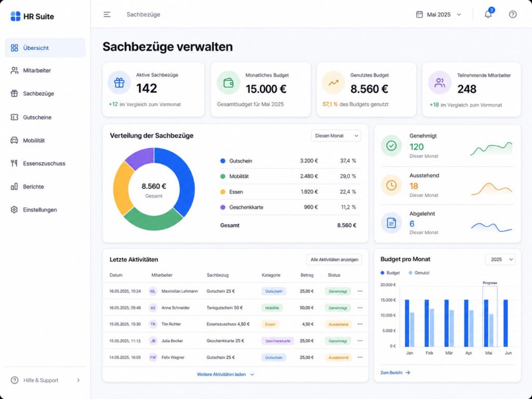
Task: Expand with the chevron beside Weitere Aktivitäten laden
Action: pos(252,375)
